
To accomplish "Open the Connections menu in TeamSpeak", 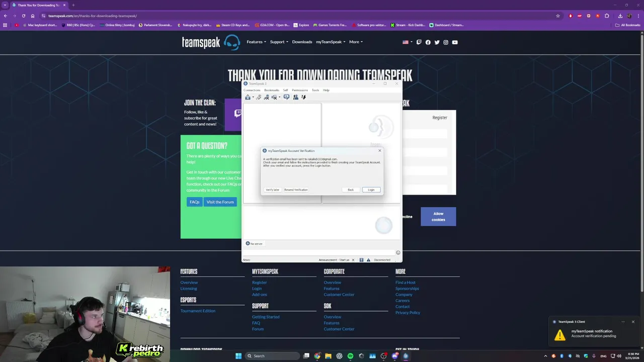I will coord(252,90).
